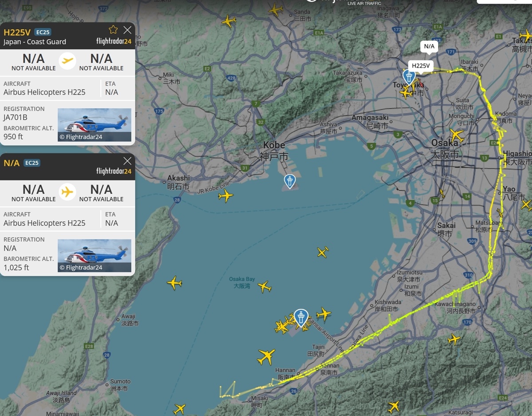The height and width of the screenshot is (416, 532).
Task: Select the H225V map callout label
Action: coord(421,66)
